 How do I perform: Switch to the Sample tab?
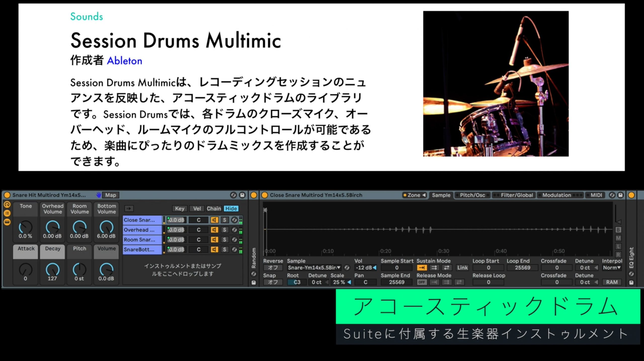[x=441, y=195]
